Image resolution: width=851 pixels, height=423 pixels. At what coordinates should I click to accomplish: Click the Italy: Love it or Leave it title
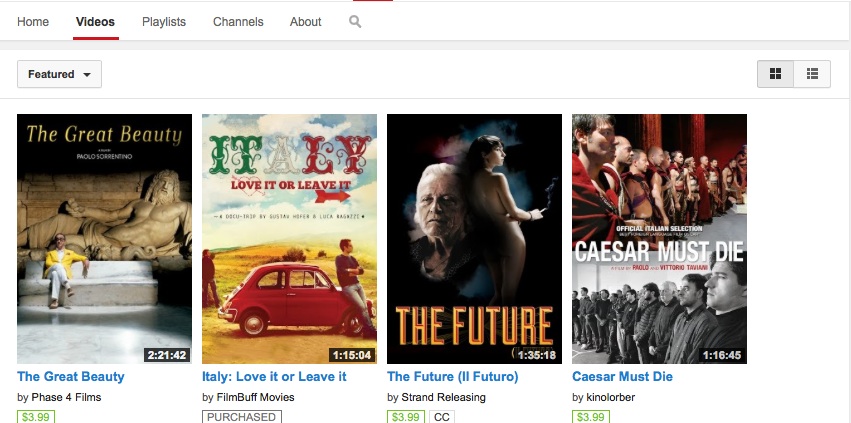[x=274, y=377]
